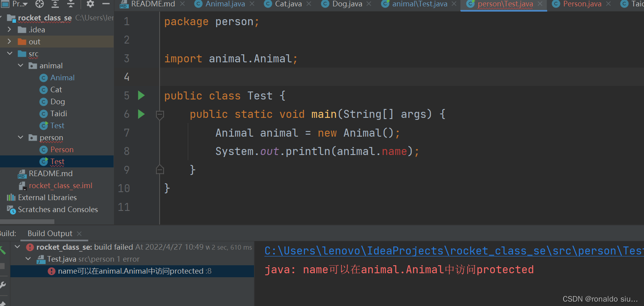Close the Animal.java tab
The image size is (644, 306).
[252, 4]
